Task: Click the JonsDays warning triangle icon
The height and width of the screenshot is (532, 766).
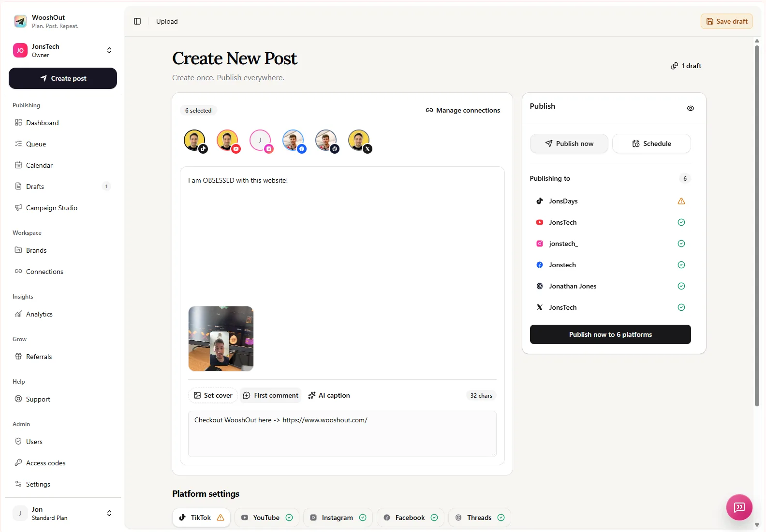Action: [x=681, y=201]
